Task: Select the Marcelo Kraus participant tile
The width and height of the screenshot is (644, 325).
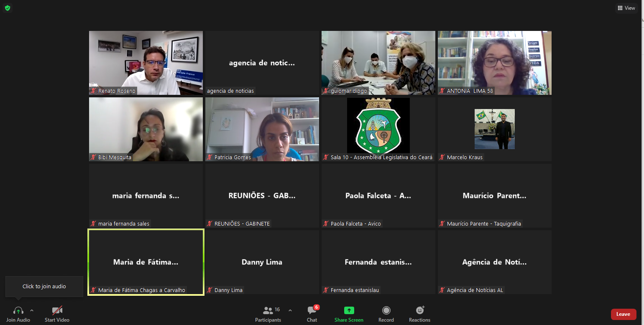Action: point(494,129)
